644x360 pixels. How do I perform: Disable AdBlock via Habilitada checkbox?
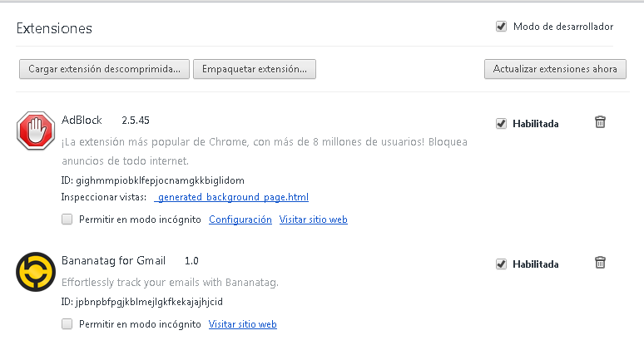[501, 124]
